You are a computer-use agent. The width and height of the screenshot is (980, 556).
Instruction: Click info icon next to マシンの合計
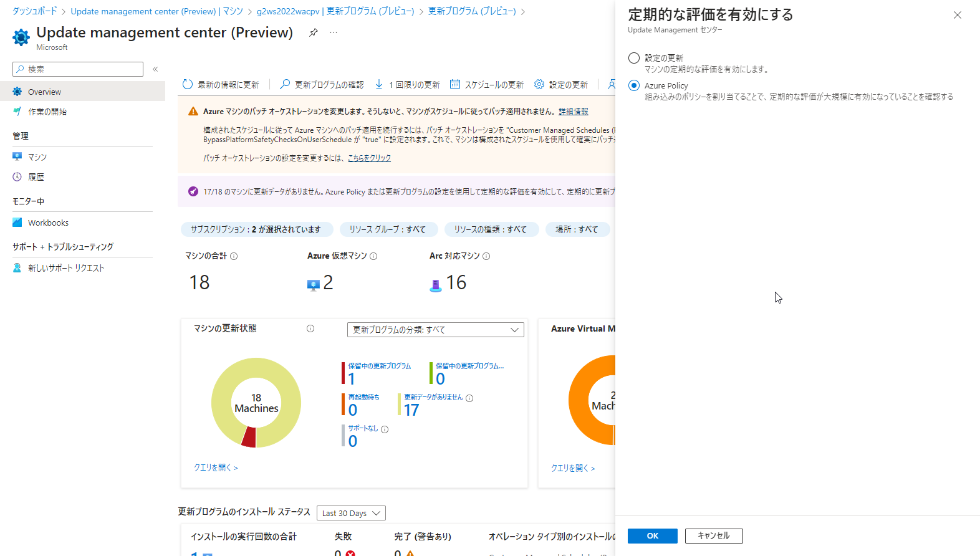[x=234, y=256]
